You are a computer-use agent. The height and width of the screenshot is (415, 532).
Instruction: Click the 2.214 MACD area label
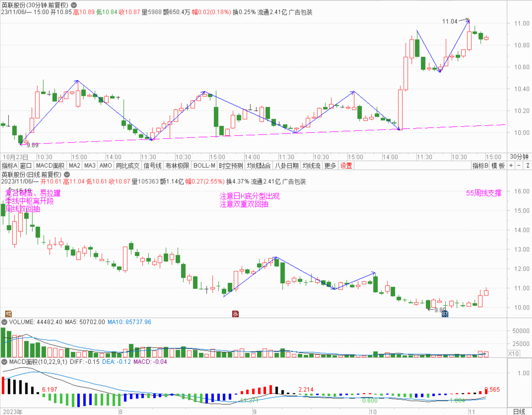point(306,389)
